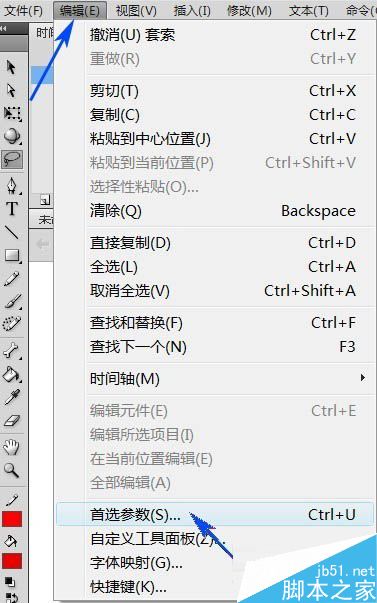
Task: Select the Text tool
Action: tap(12, 209)
